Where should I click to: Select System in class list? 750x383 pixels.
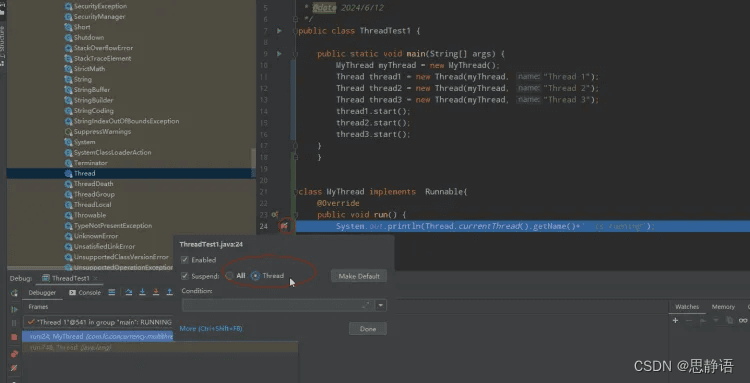(84, 142)
